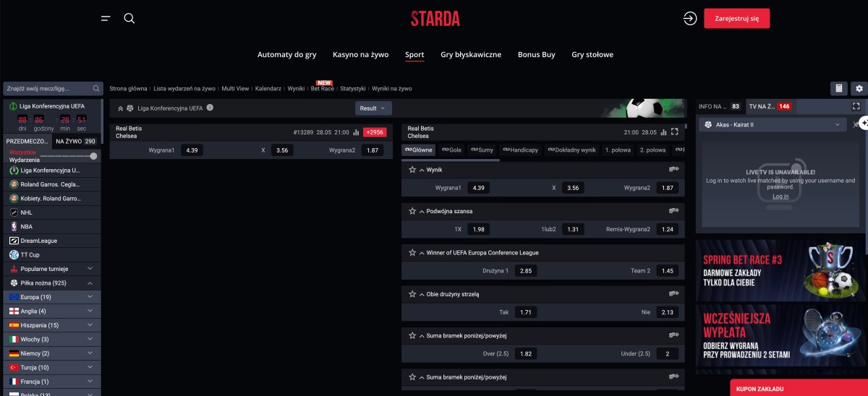Select DreamLeague in the sidebar

[52, 241]
